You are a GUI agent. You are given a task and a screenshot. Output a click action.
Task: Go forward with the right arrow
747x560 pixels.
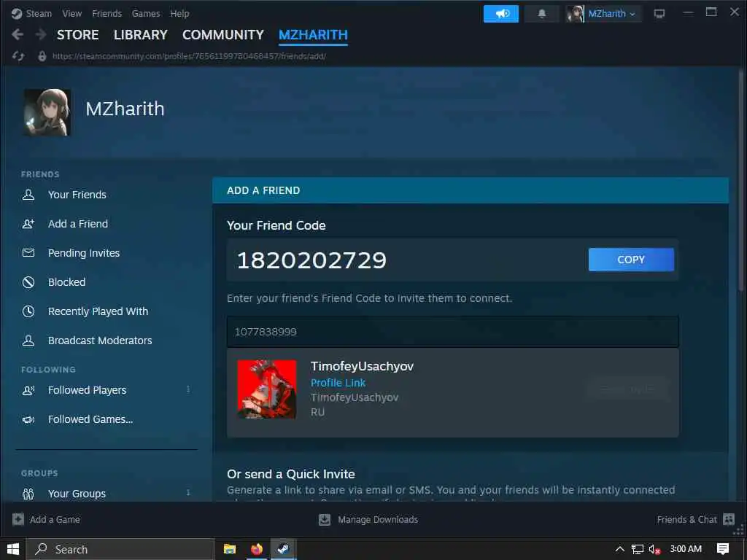coord(41,34)
